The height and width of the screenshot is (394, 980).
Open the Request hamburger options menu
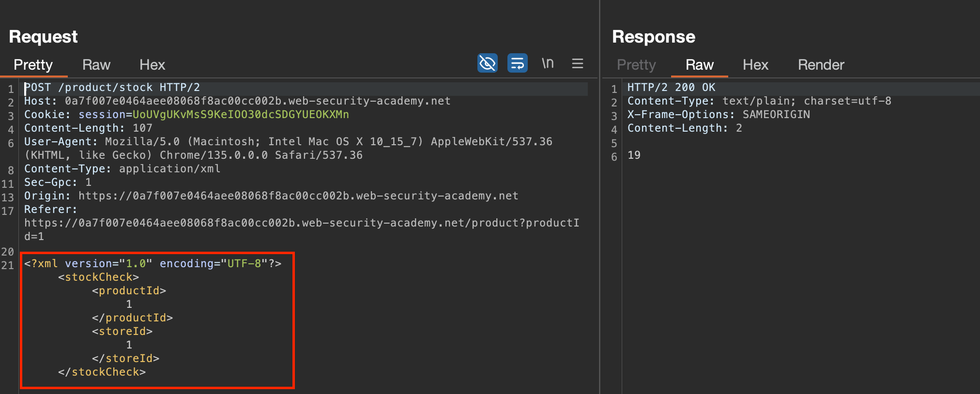click(x=577, y=63)
